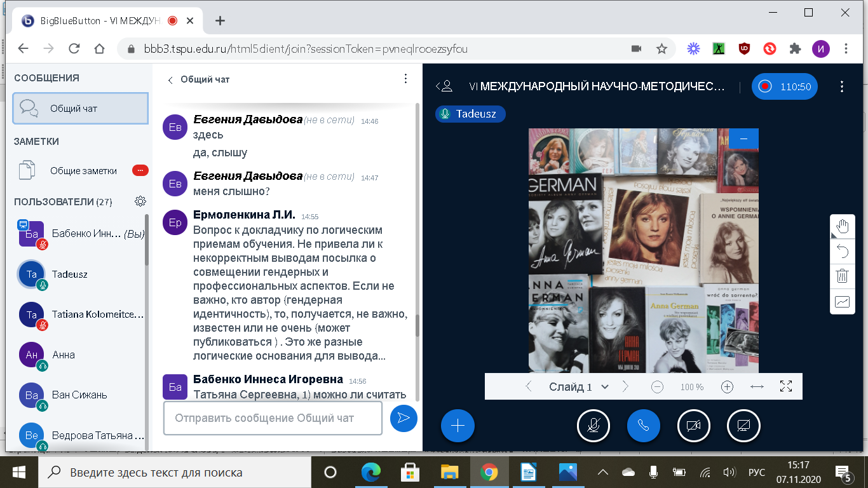Image resolution: width=868 pixels, height=488 pixels.
Task: Click fit to width arrows icon
Action: [757, 386]
